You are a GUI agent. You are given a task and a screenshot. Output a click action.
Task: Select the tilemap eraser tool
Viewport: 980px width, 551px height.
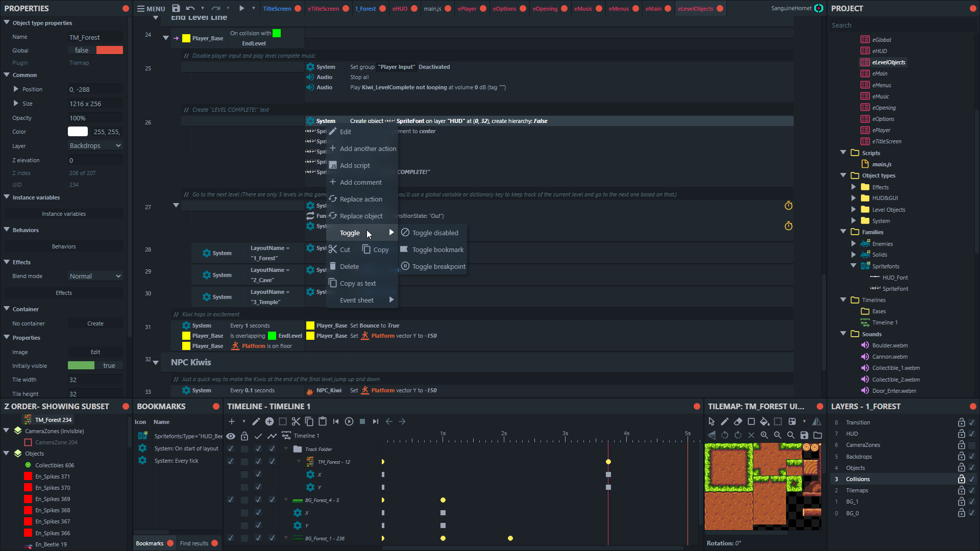[x=738, y=421]
